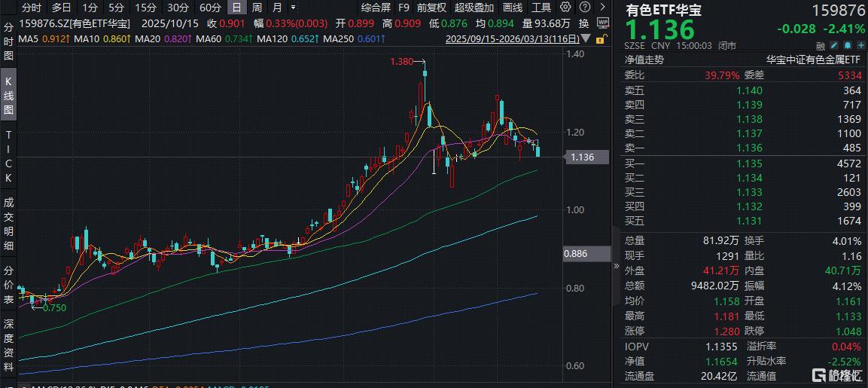Click 委比 value 39.79%

[721, 75]
